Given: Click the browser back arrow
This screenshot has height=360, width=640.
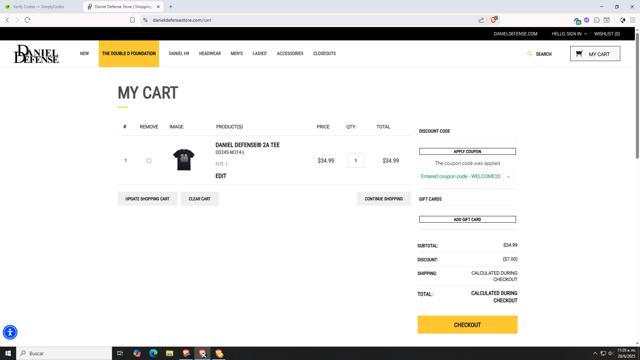Looking at the screenshot, I should pos(7,20).
